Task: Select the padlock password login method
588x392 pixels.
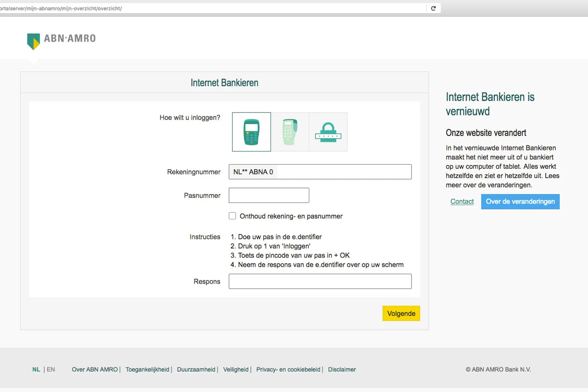Action: (x=328, y=132)
